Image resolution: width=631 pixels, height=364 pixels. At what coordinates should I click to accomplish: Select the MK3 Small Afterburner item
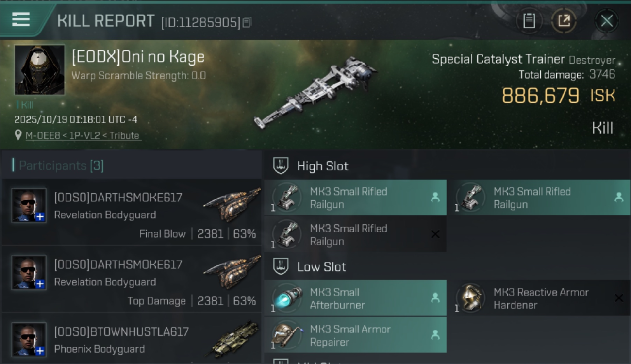pyautogui.click(x=355, y=298)
